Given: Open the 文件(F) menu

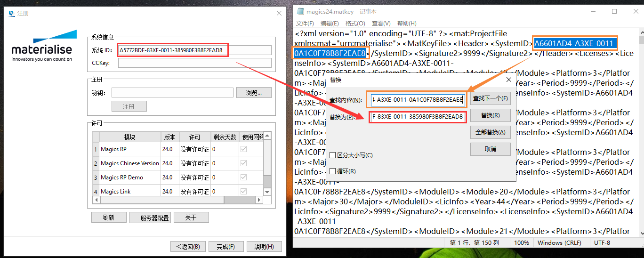Looking at the screenshot, I should tap(305, 23).
